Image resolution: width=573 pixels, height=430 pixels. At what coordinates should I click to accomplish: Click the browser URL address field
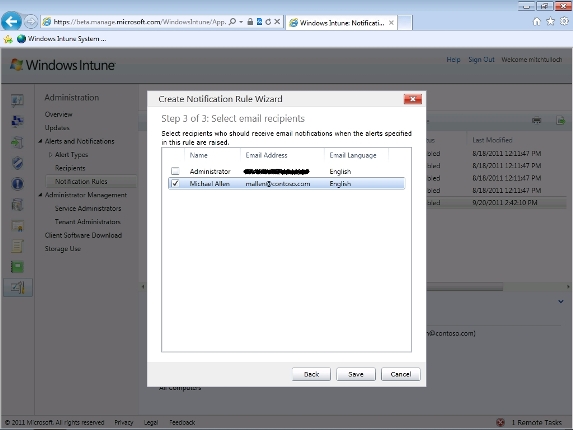pos(140,22)
